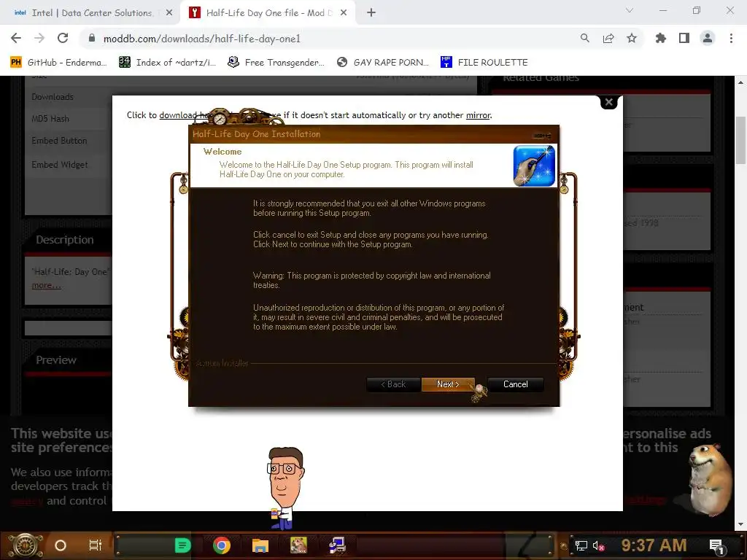Click the mirror link in popup
Screen dimensions: 747x560
point(478,115)
